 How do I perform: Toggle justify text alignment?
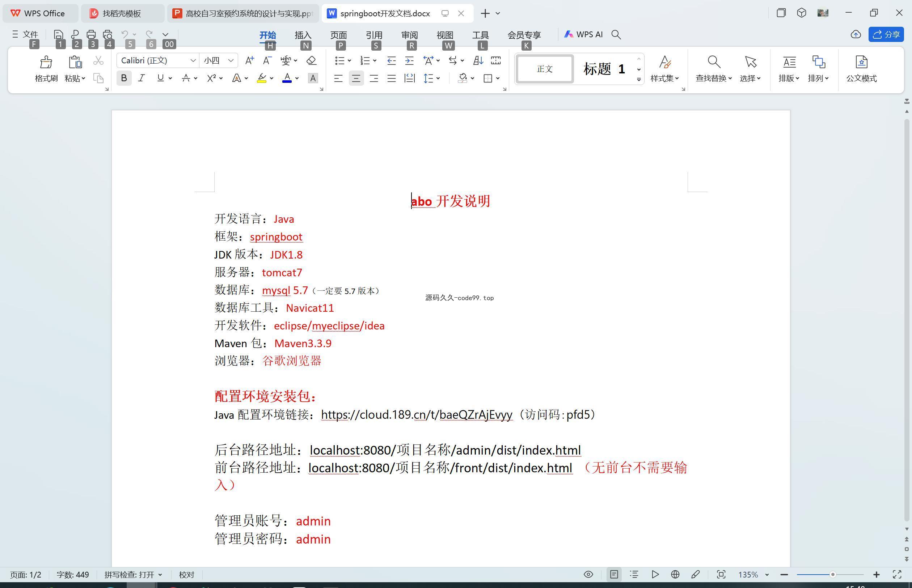(391, 78)
